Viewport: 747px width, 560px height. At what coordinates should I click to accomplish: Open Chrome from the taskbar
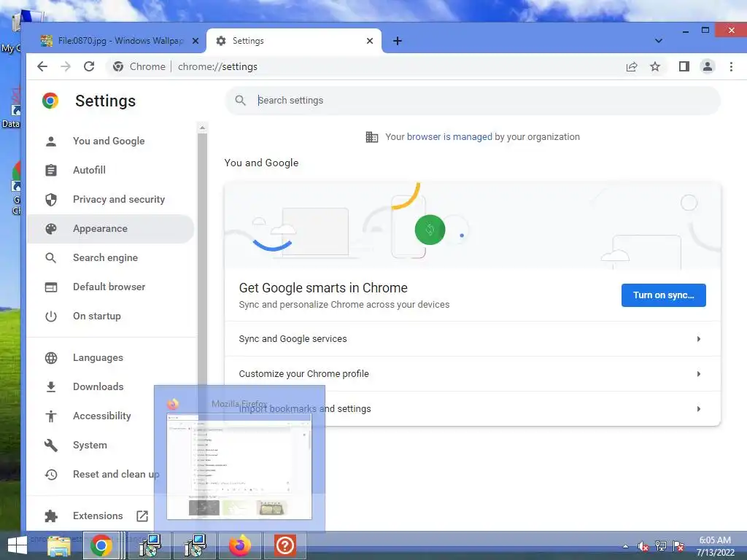(x=101, y=545)
